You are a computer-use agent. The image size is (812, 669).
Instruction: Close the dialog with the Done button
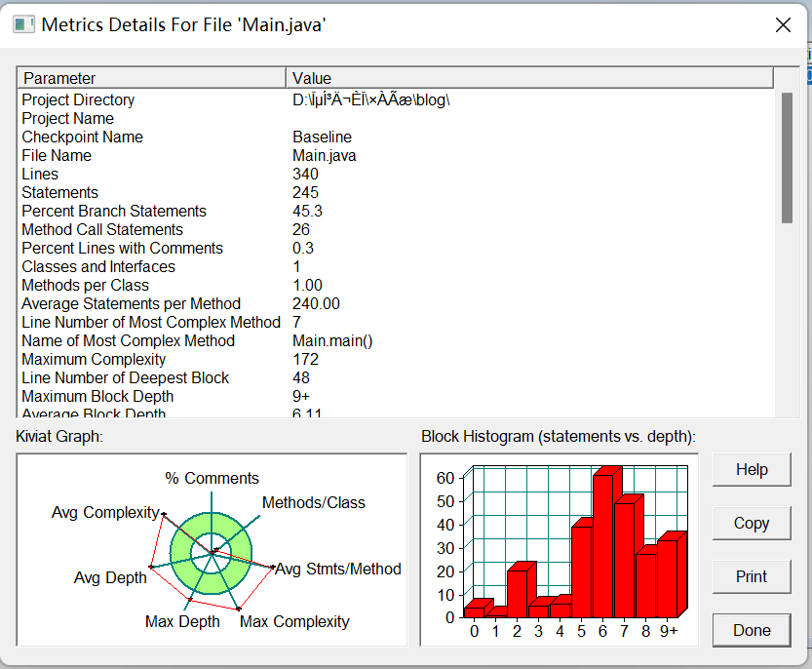click(x=752, y=630)
